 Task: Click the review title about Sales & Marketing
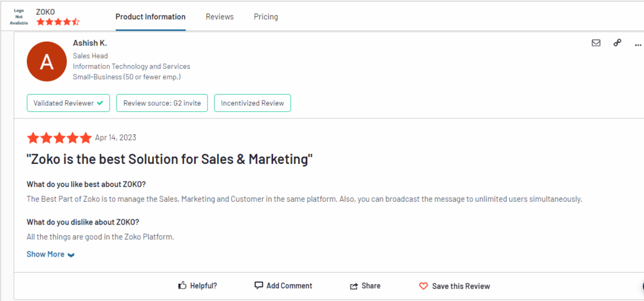169,160
